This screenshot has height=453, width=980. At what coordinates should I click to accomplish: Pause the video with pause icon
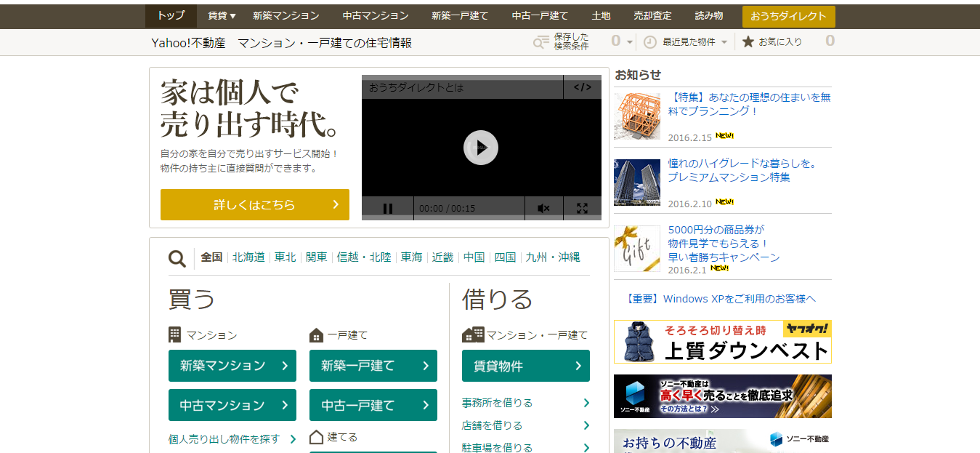[x=388, y=209]
